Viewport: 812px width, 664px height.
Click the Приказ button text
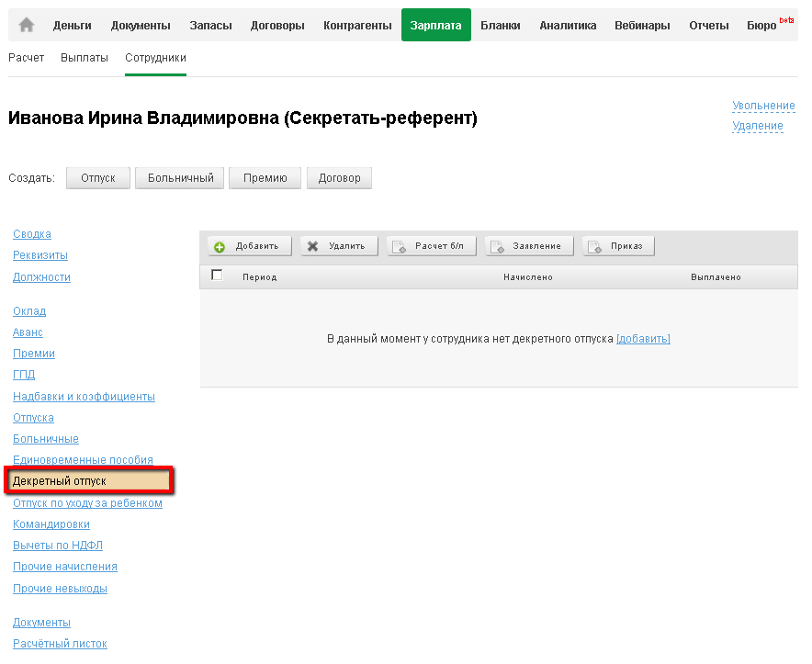(626, 246)
